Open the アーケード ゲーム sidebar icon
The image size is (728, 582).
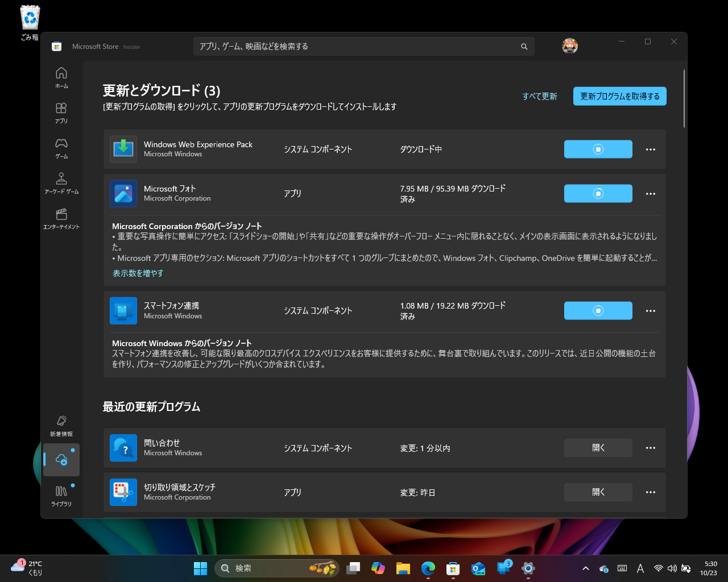61,178
